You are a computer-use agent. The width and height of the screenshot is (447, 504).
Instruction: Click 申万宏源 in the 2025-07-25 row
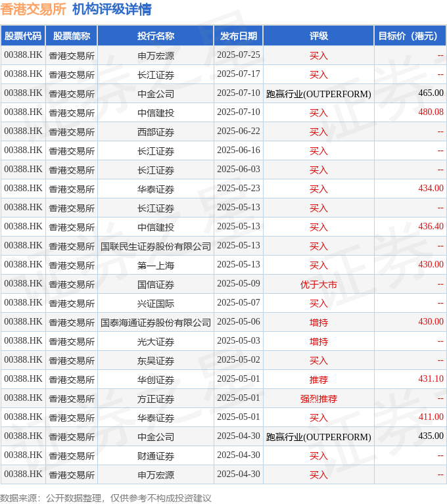click(x=156, y=56)
